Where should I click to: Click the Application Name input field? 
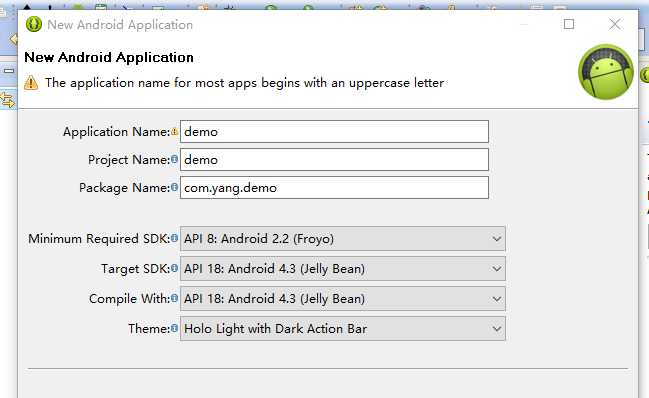pos(334,132)
